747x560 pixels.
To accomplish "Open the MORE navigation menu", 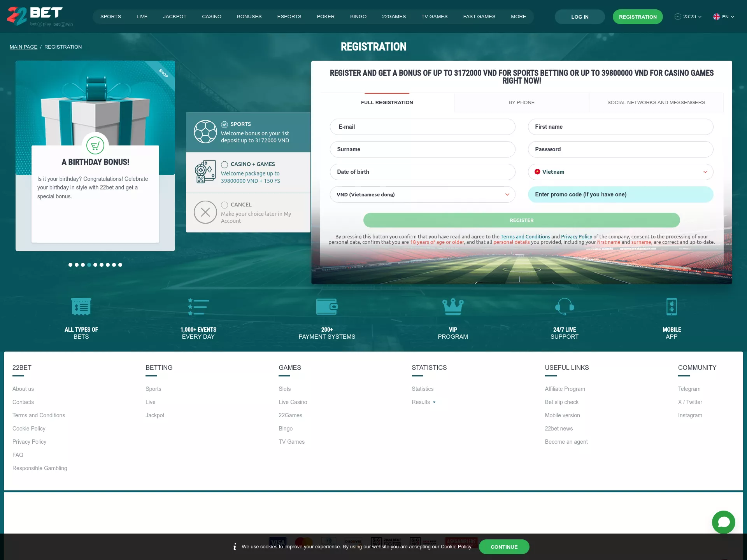I will tap(519, 17).
